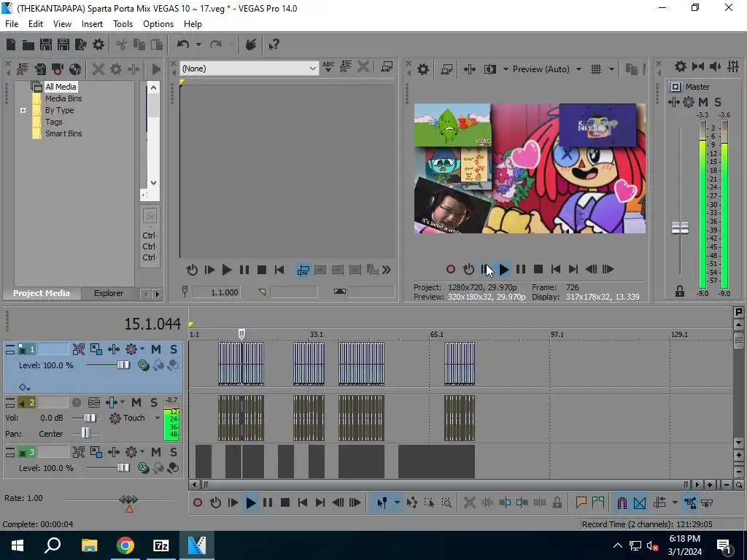Save the project with floppy disk icon

pyautogui.click(x=46, y=44)
